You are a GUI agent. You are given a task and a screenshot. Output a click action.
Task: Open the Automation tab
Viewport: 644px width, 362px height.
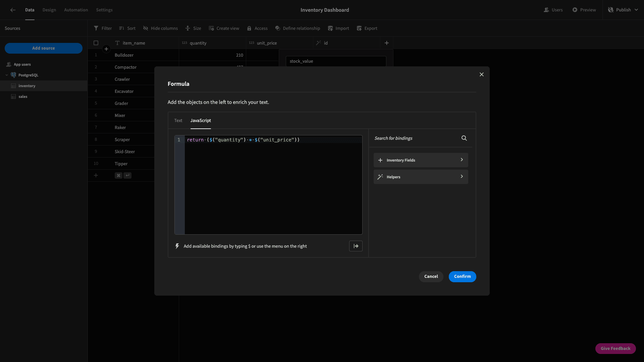[x=76, y=10]
